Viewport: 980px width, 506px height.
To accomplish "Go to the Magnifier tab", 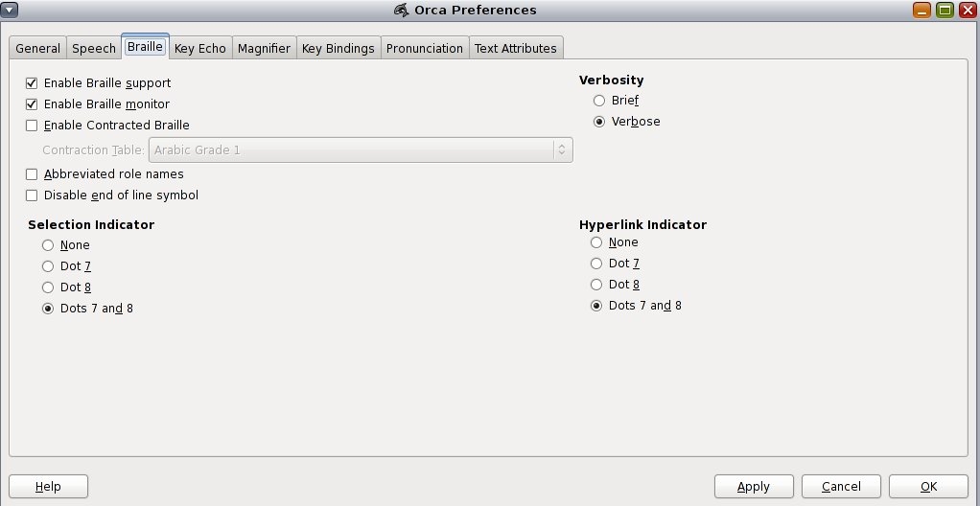I will [264, 48].
